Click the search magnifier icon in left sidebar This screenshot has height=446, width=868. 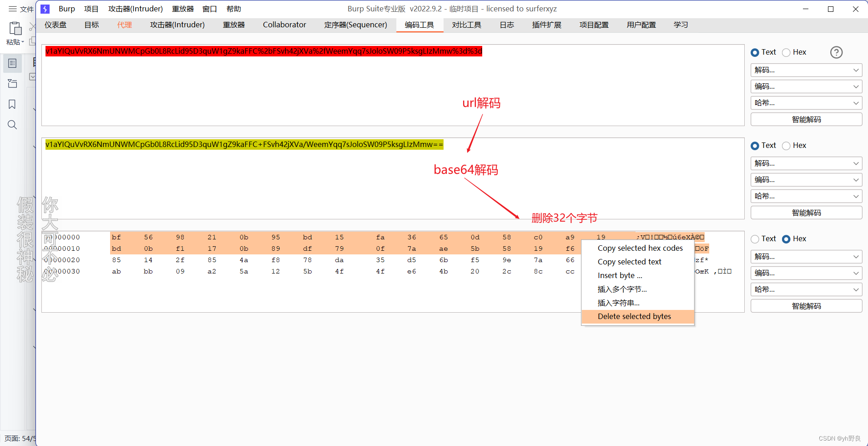tap(12, 125)
